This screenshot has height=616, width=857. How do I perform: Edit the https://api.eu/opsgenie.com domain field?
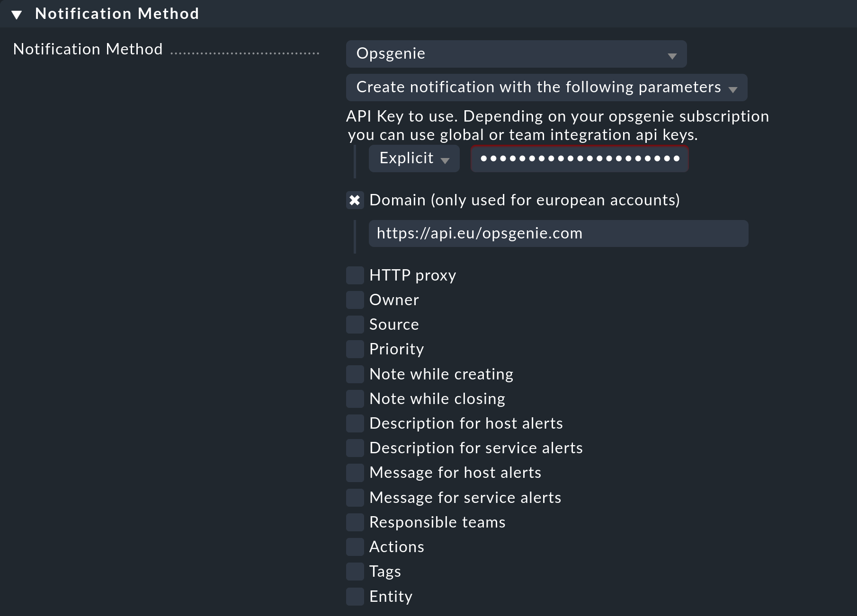point(558,233)
